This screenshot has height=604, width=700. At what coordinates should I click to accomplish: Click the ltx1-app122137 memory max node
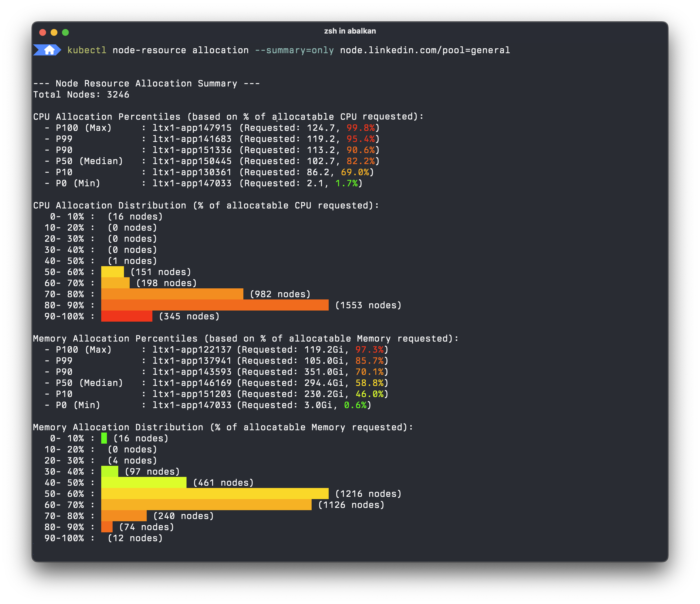tap(192, 349)
